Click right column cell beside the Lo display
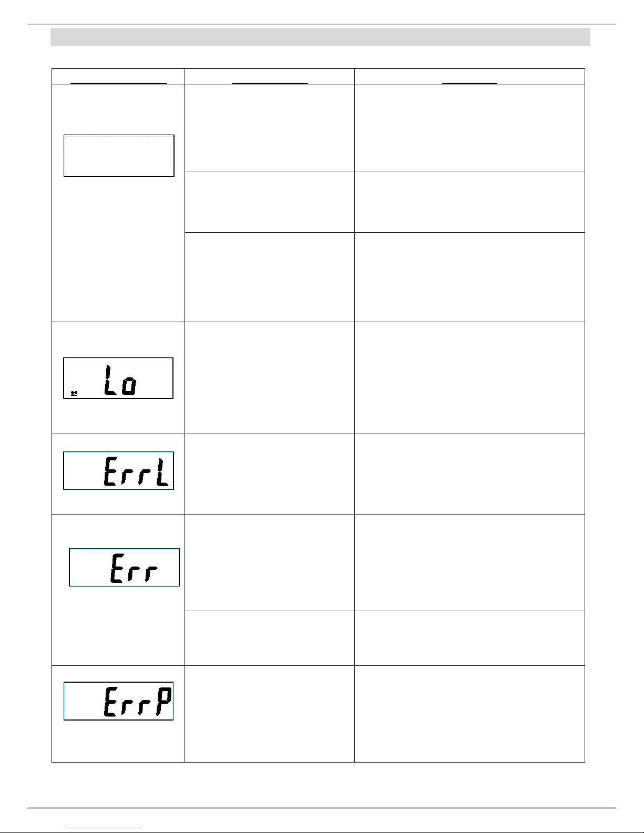This screenshot has height=833, width=644. [469, 378]
